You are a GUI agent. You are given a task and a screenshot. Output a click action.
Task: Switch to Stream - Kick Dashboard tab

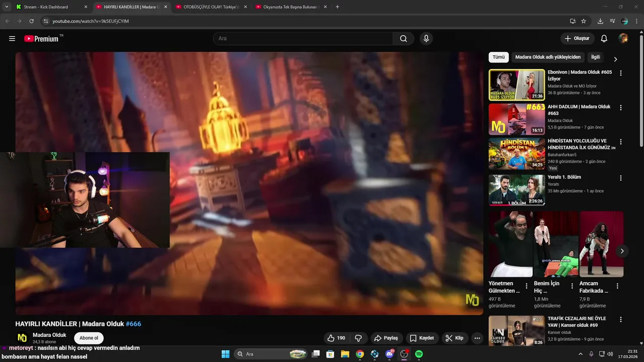50,7
